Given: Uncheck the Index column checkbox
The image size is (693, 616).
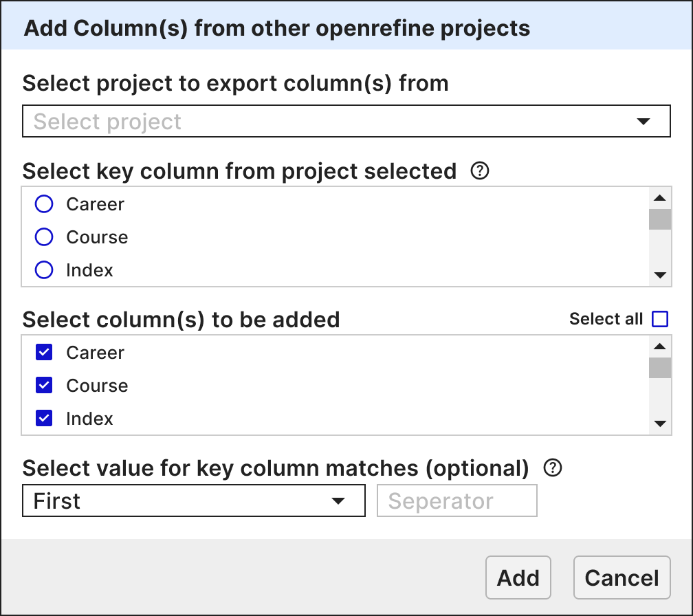Looking at the screenshot, I should [43, 418].
